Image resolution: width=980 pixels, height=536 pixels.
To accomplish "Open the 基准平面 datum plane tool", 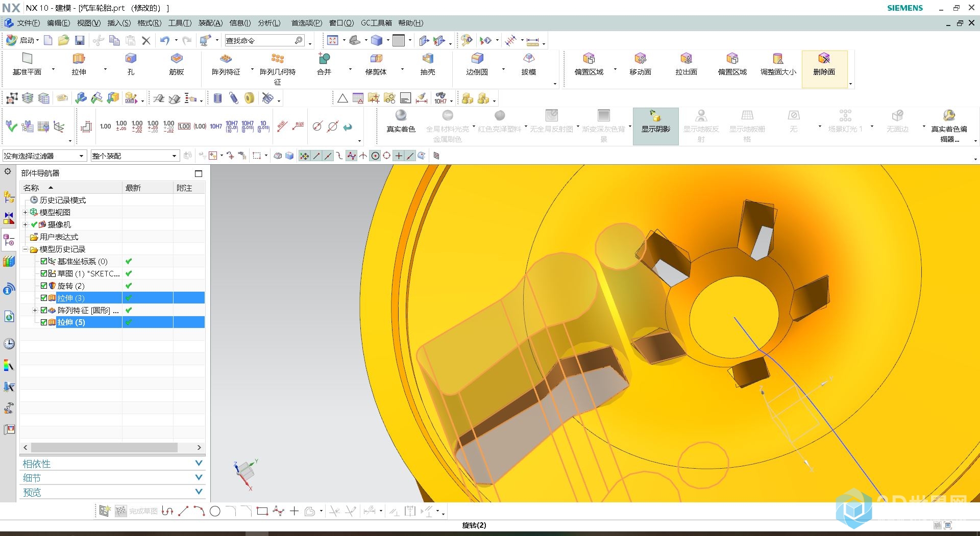I will point(27,64).
